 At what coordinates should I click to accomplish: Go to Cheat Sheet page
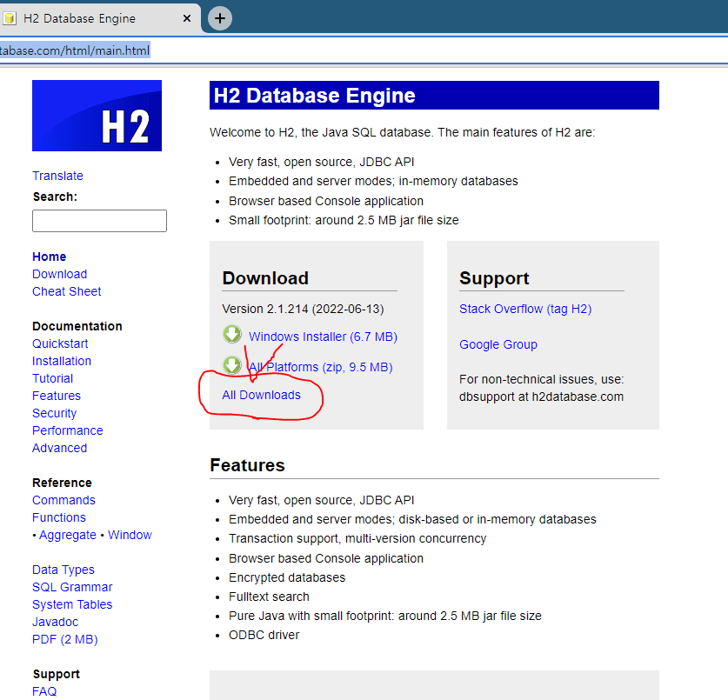[67, 291]
